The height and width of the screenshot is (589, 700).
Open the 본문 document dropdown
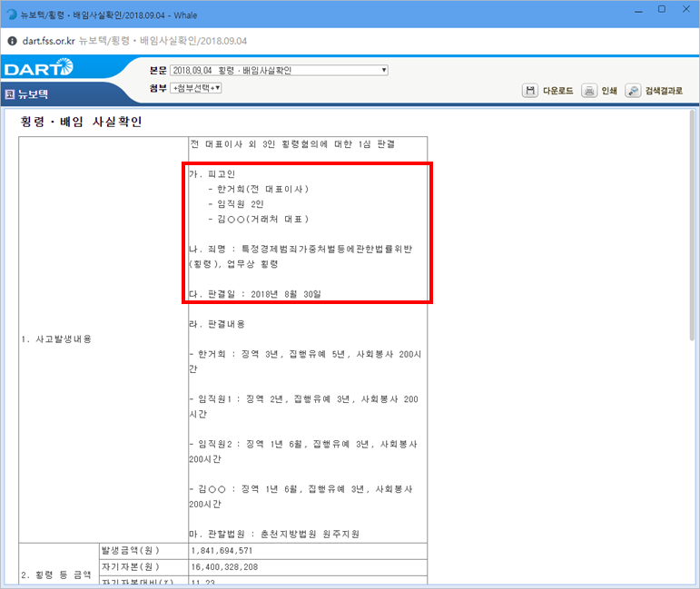[279, 70]
